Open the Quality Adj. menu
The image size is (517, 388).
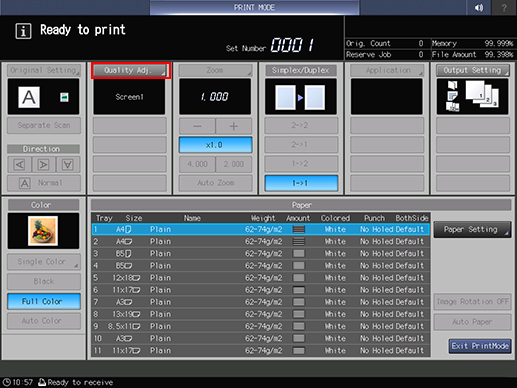click(130, 70)
